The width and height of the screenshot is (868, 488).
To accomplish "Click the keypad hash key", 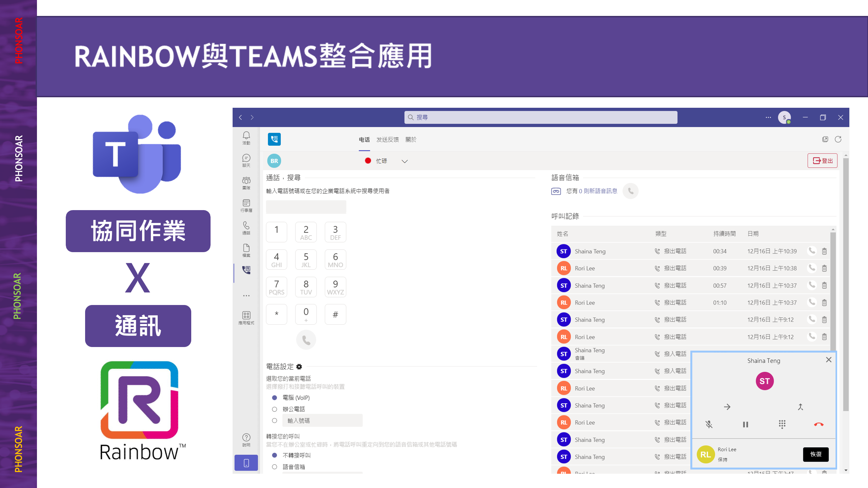I will (x=335, y=314).
